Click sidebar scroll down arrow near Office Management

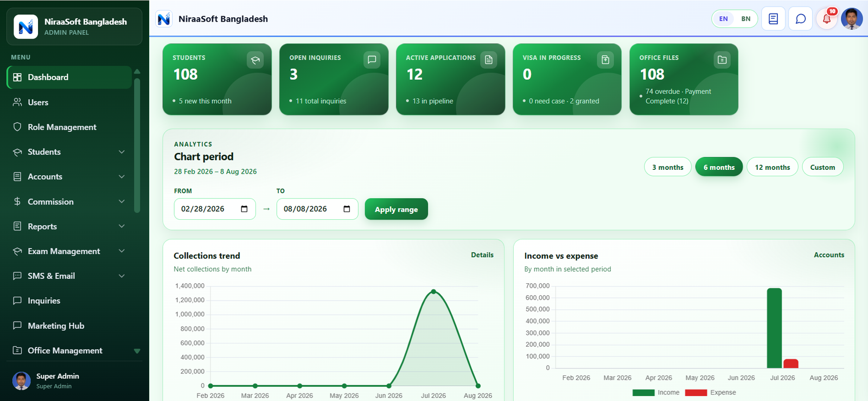click(x=137, y=351)
